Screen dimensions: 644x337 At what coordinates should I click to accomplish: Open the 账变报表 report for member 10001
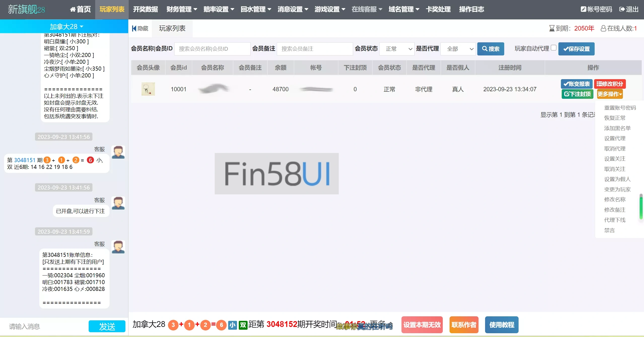577,84
